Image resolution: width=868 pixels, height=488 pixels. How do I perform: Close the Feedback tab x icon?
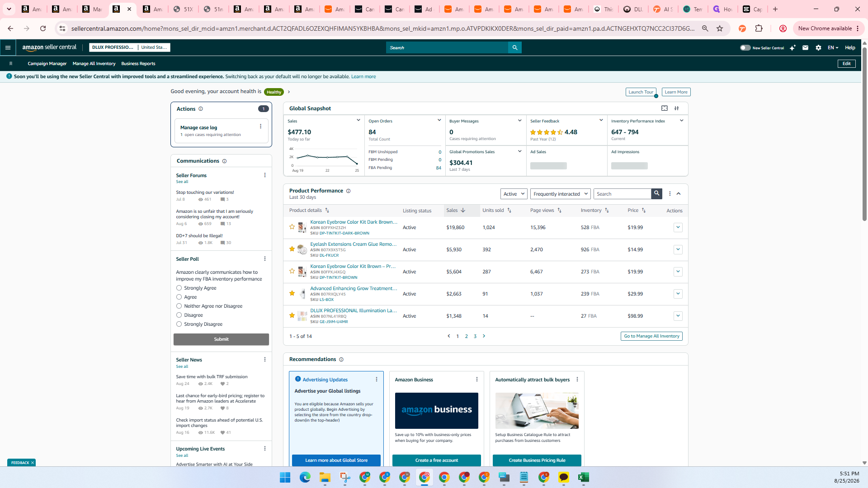point(33,463)
